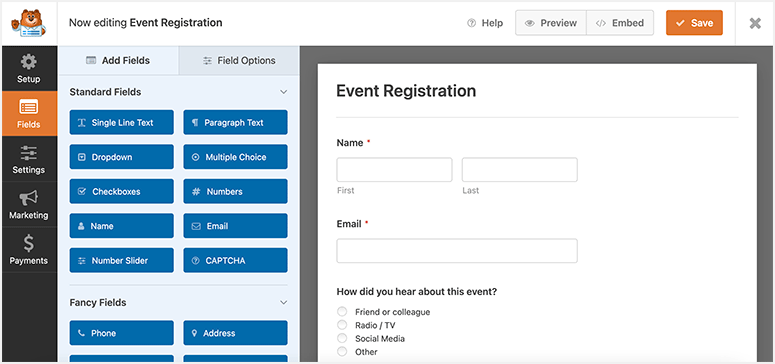Viewport: 775px width, 364px height.
Task: Click the eye icon in Preview
Action: [530, 23]
